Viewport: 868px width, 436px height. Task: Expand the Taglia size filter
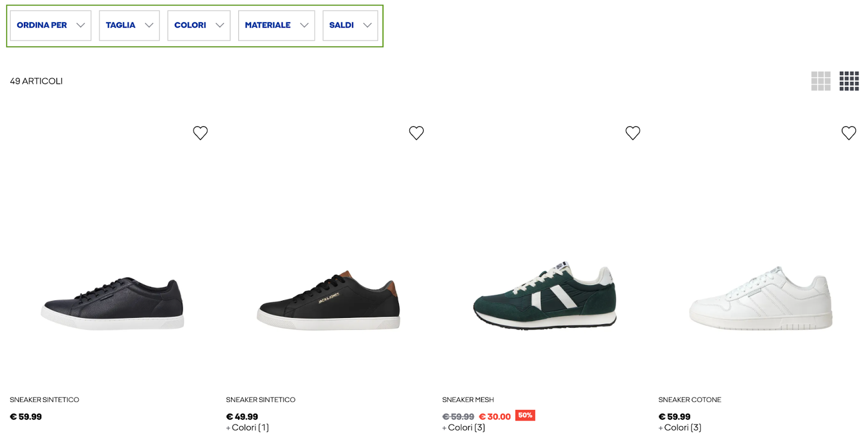tap(129, 25)
